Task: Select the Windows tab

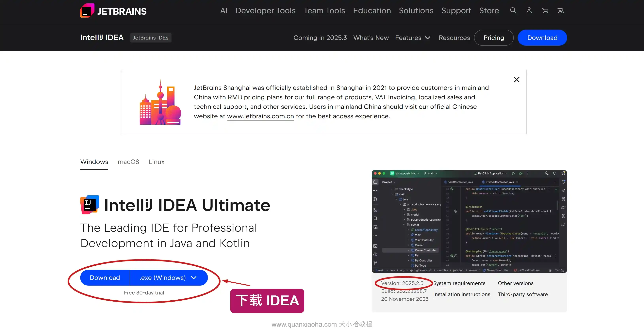Action: (x=94, y=162)
